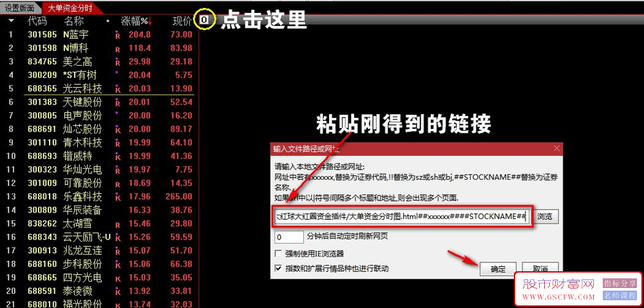
Task: Select stock 688160 步科股份
Action: point(99,264)
